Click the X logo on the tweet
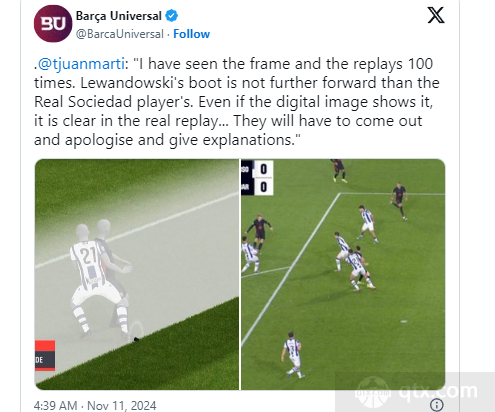 [x=436, y=15]
